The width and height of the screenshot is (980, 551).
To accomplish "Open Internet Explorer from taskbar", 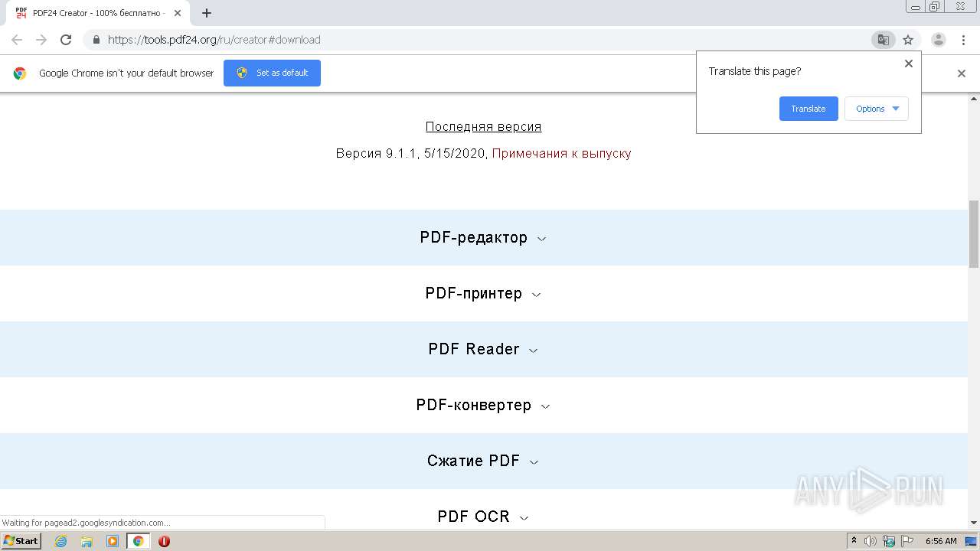I will tap(61, 541).
